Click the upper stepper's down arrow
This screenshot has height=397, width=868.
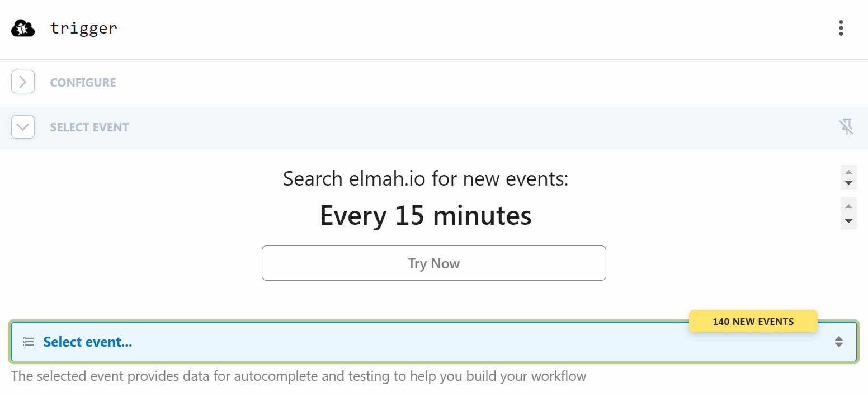tap(848, 183)
